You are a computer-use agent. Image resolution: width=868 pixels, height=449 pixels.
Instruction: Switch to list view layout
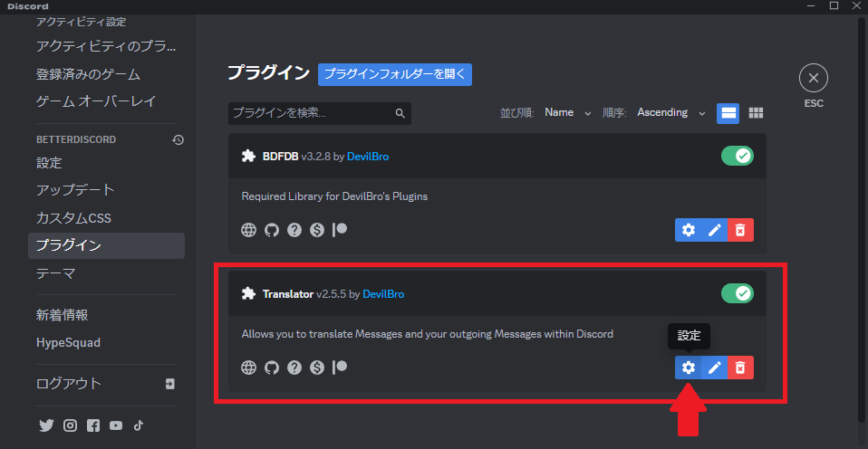point(728,113)
